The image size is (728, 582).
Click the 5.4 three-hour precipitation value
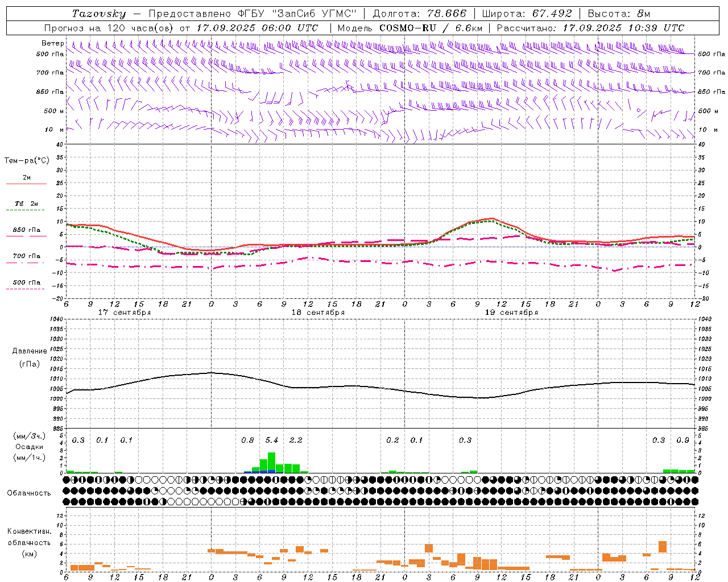point(272,440)
